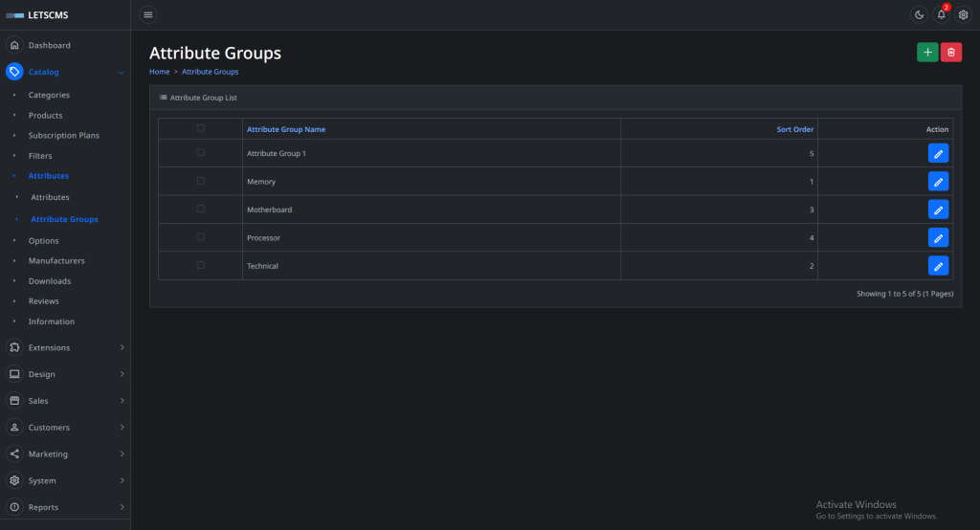Edit the Memory group with pencil button
The width and height of the screenshot is (980, 530).
click(x=938, y=181)
